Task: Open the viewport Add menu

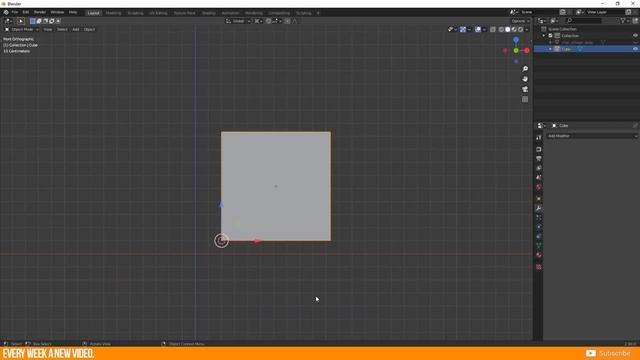Action: (76, 29)
